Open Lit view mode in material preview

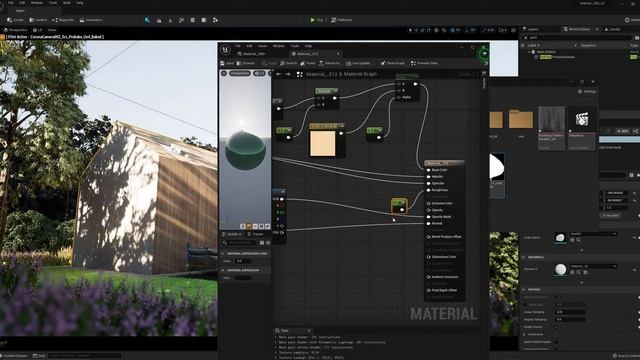259,73
